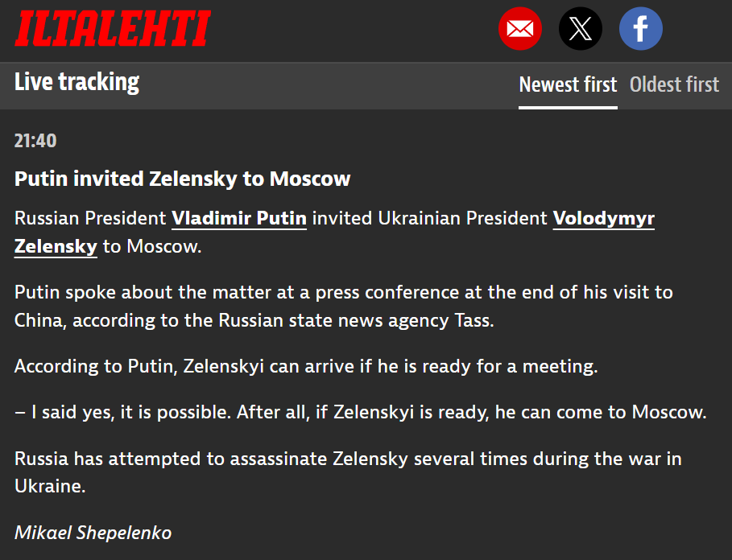Switch to the Newest first tab
732x560 pixels.
(568, 84)
